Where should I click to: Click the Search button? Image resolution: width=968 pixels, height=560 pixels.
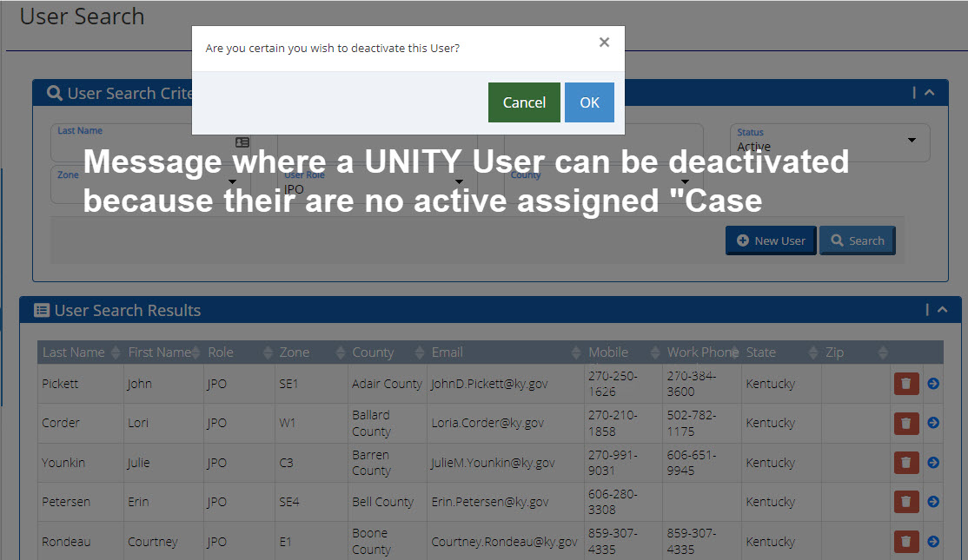tap(857, 240)
